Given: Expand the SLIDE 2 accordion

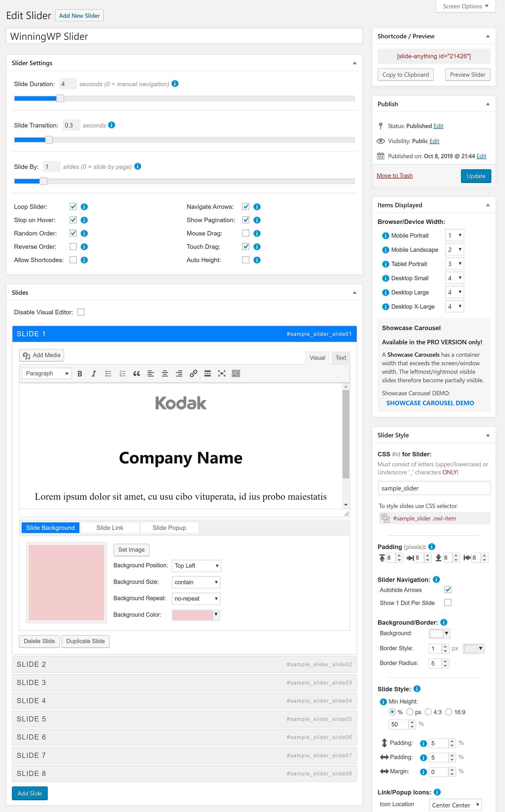Looking at the screenshot, I should pos(184,665).
